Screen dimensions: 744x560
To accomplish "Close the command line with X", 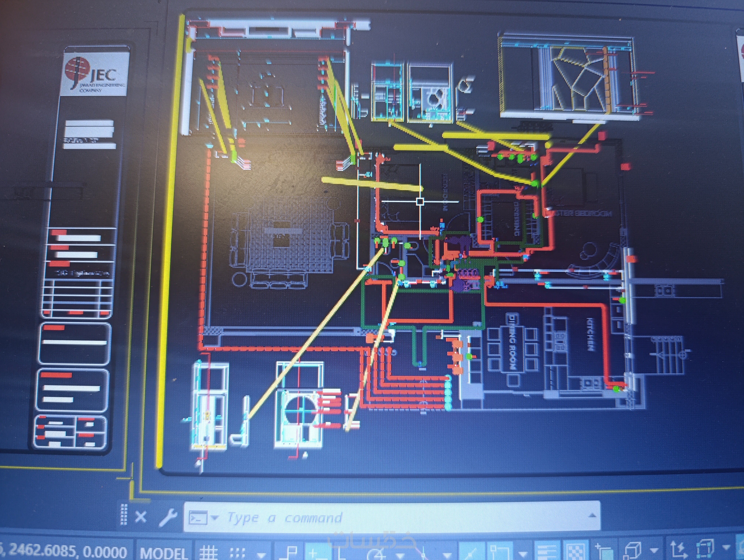I will coord(141,517).
